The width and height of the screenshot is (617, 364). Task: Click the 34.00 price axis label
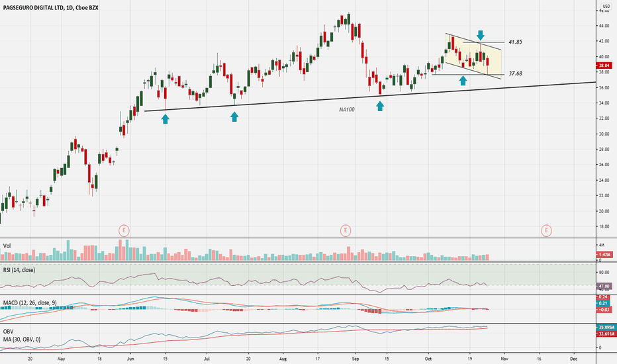(604, 103)
